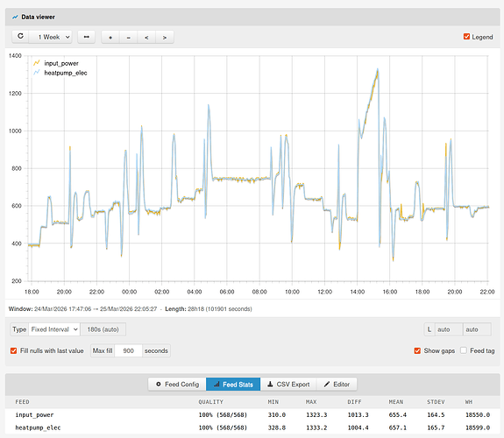Pan right with the greater-than arrow
Image resolution: width=504 pixels, height=438 pixels.
[x=165, y=38]
